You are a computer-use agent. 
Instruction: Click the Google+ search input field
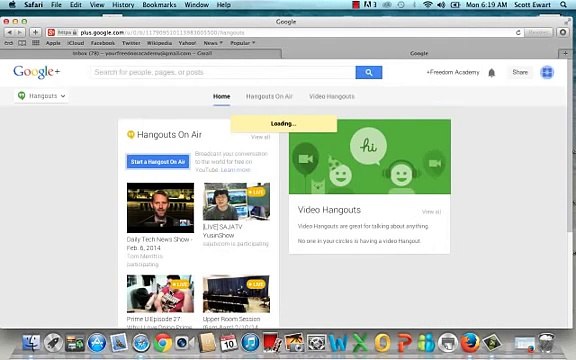pyautogui.click(x=223, y=72)
